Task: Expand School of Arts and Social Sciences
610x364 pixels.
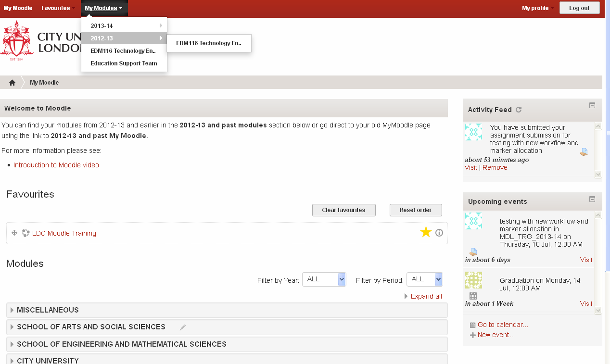Action: pyautogui.click(x=227, y=327)
